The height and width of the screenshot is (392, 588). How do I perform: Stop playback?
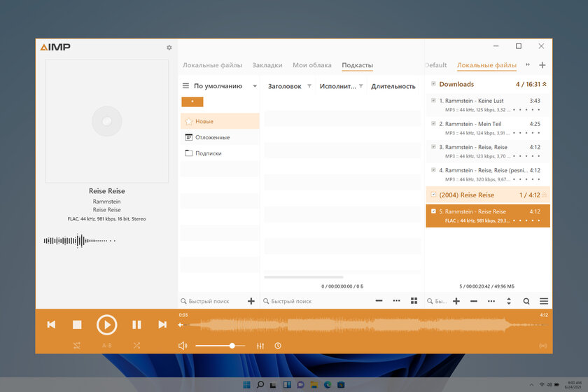pyautogui.click(x=77, y=325)
